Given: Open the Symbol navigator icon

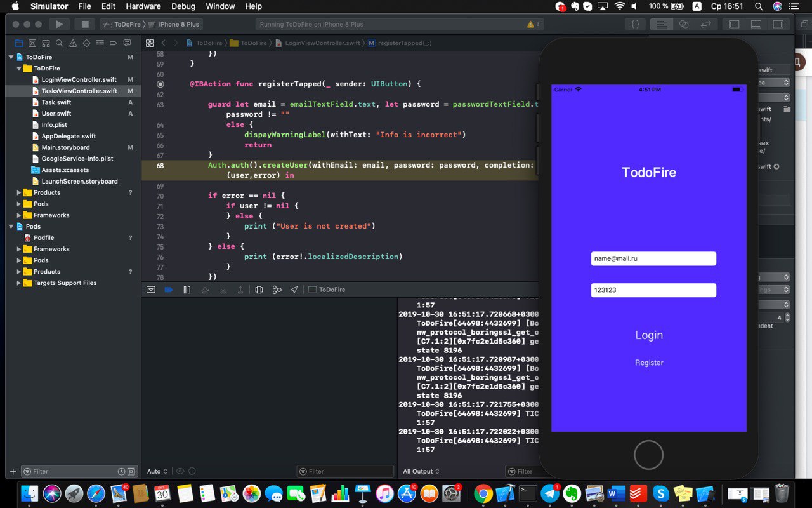Looking at the screenshot, I should 46,43.
